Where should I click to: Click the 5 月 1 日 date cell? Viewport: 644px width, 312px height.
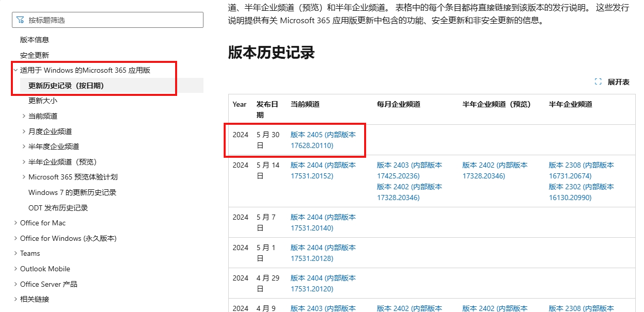[266, 253]
